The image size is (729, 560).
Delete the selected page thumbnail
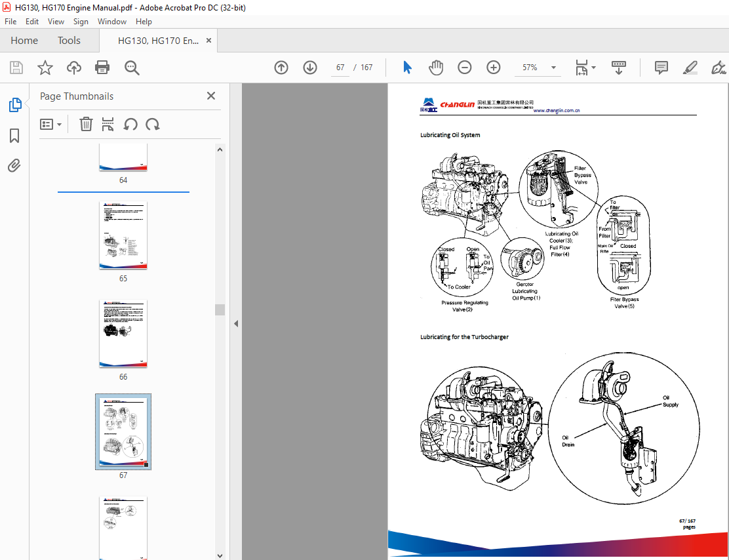[86, 124]
